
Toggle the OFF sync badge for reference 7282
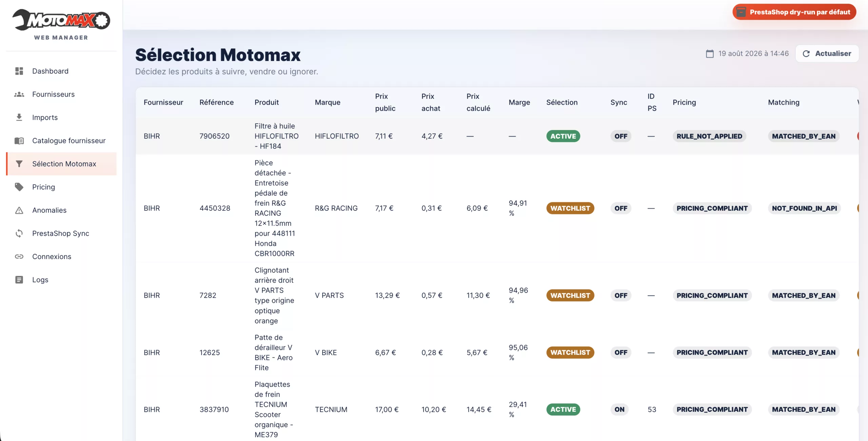621,295
